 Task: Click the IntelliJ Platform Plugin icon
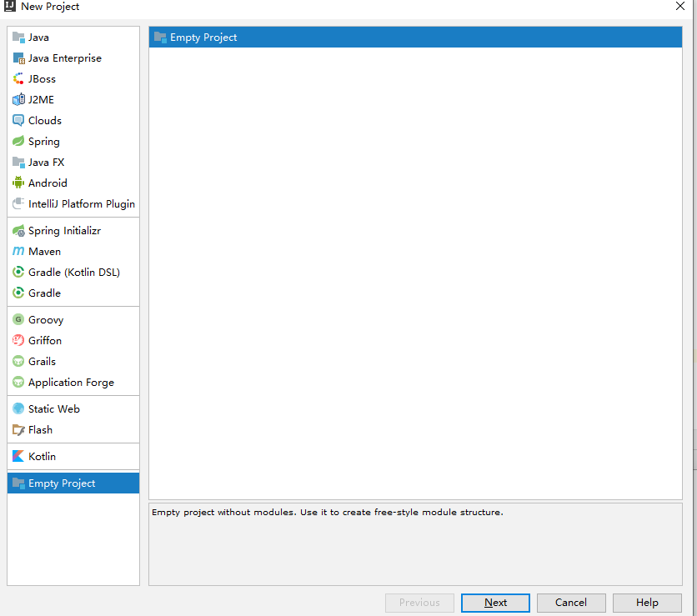click(x=18, y=203)
